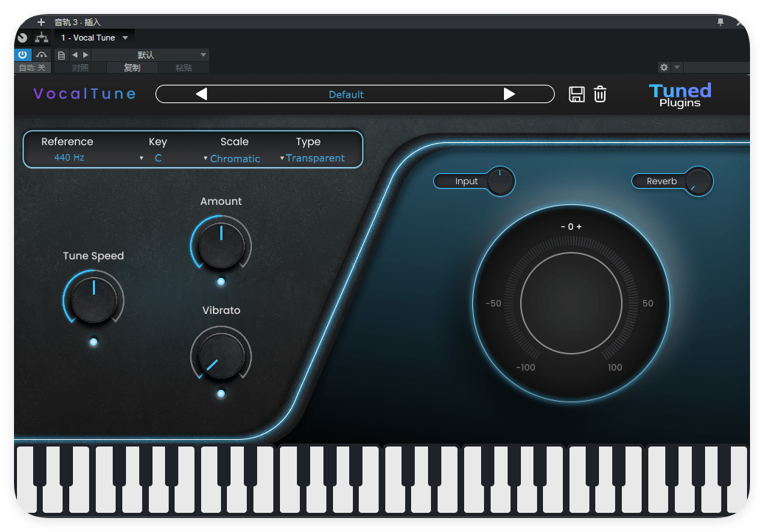Viewport: 764px width, 532px height.
Task: Go to next host preset arrow
Action: 85,55
